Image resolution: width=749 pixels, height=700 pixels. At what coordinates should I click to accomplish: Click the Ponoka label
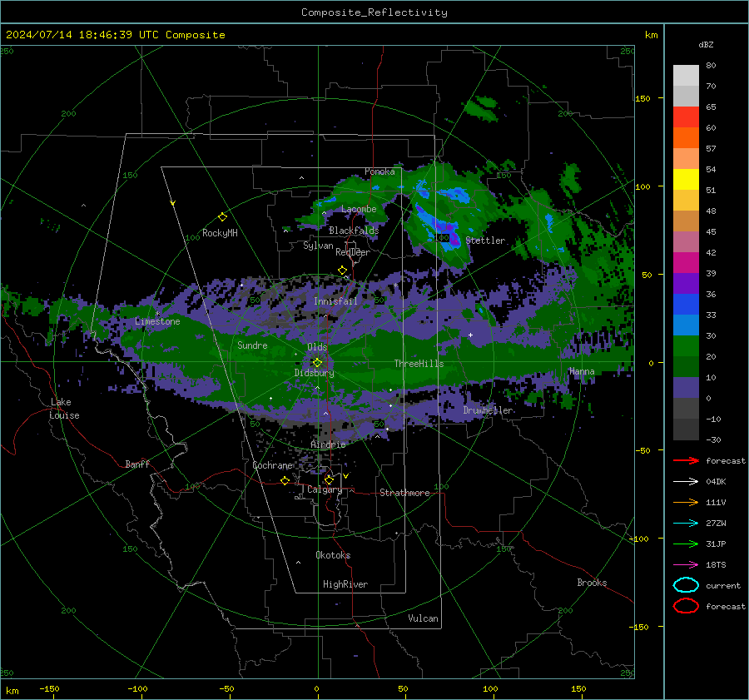click(x=379, y=171)
